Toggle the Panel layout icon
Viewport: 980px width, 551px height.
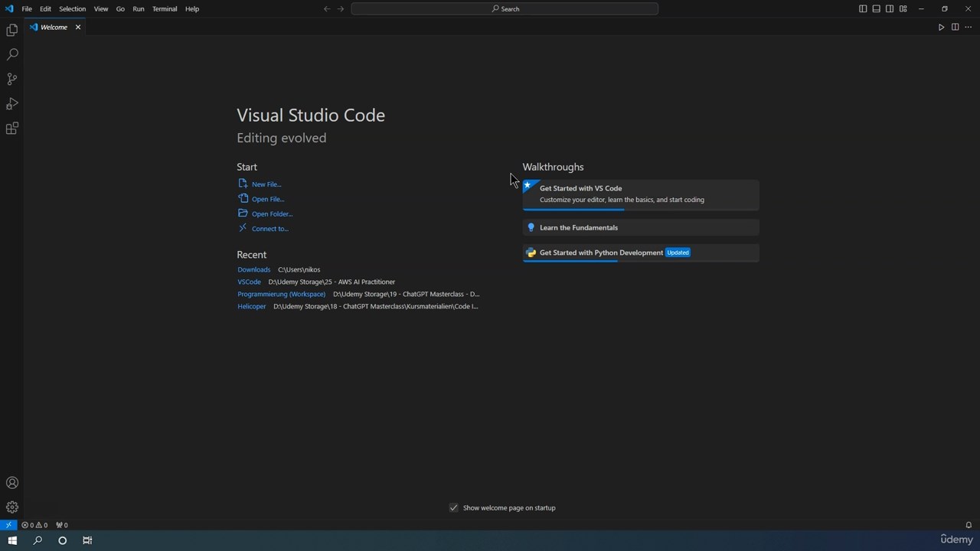pos(876,9)
